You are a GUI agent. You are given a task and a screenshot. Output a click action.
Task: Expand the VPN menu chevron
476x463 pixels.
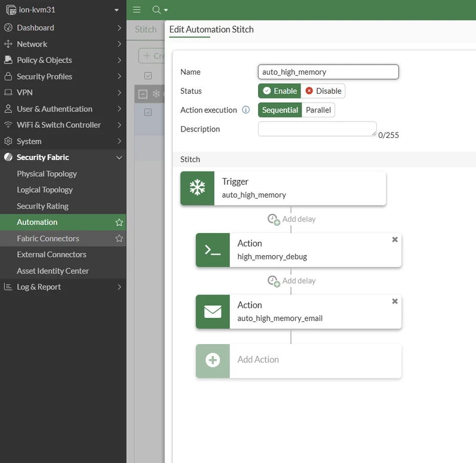[119, 92]
